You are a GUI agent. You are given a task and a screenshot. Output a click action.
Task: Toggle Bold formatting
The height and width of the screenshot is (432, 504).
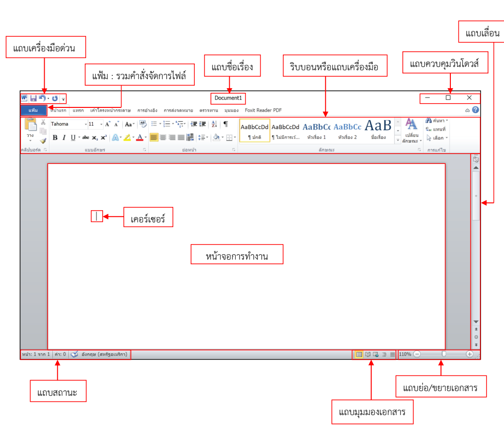click(x=55, y=138)
